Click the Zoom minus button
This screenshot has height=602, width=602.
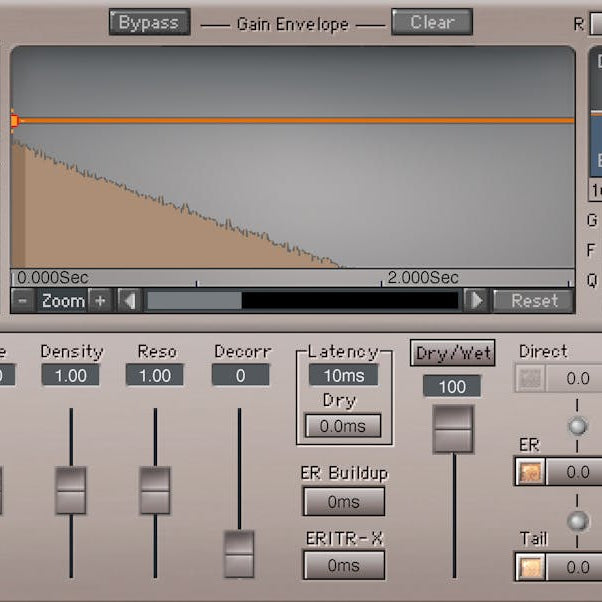(23, 301)
